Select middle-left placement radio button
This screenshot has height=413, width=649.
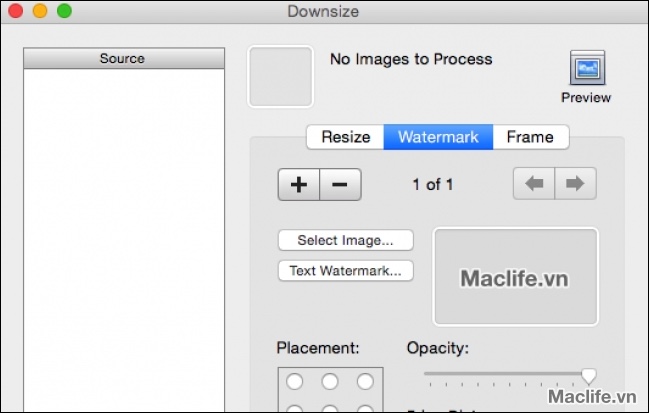tap(294, 408)
